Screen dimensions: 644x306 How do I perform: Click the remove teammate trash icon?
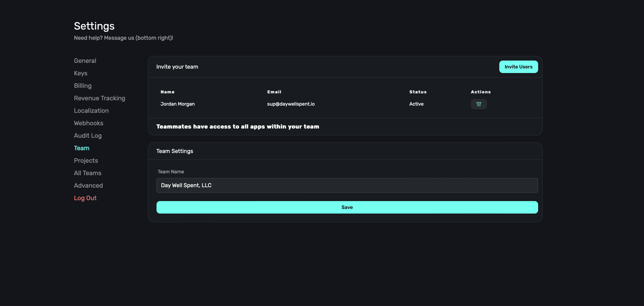(x=478, y=104)
